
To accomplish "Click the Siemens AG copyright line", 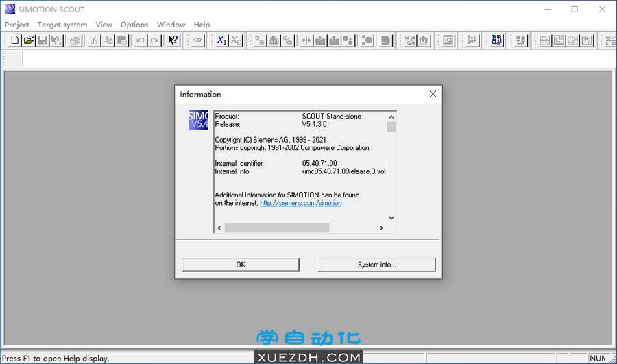I will [270, 140].
